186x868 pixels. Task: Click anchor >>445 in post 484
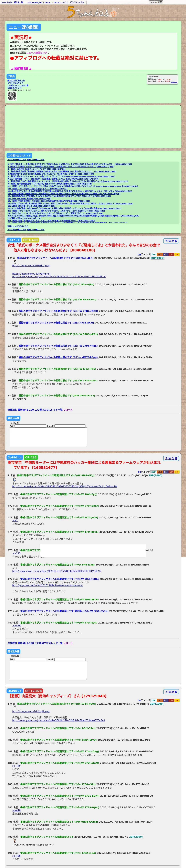(x=17, y=766)
